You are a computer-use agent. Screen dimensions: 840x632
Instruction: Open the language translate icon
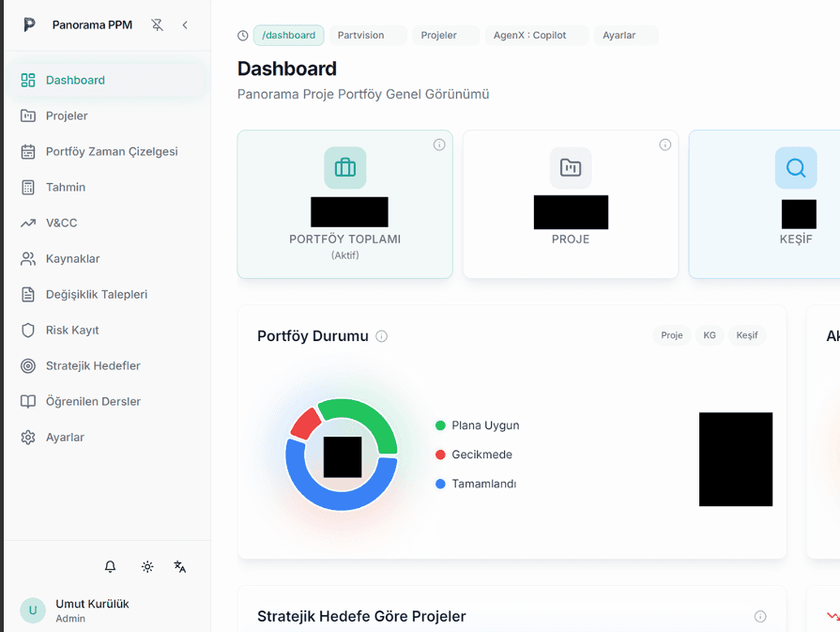point(180,566)
